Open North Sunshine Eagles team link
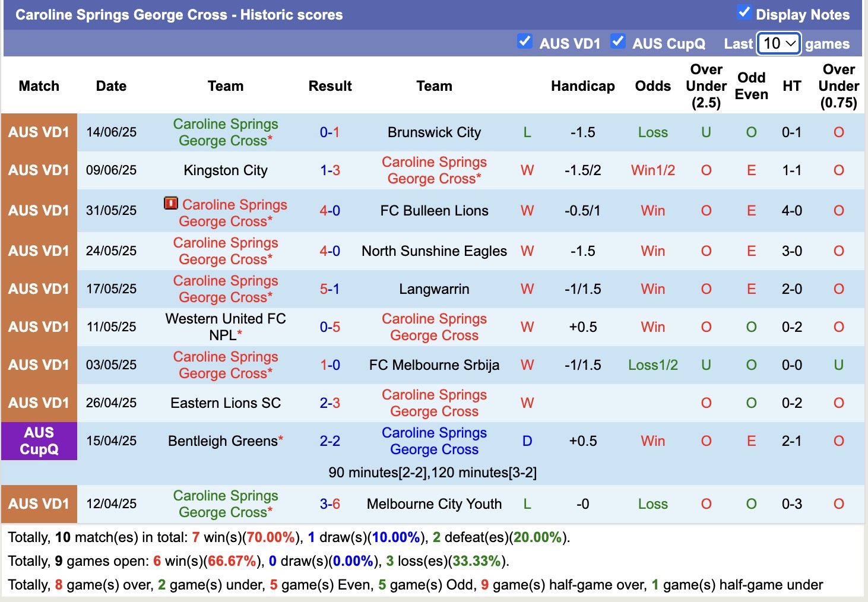The image size is (868, 602). (434, 251)
